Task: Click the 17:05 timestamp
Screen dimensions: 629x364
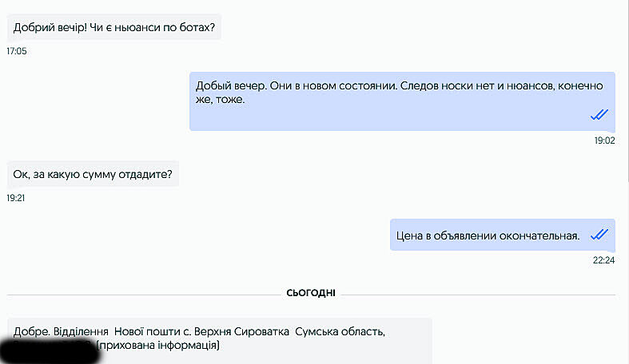Action: [17, 51]
